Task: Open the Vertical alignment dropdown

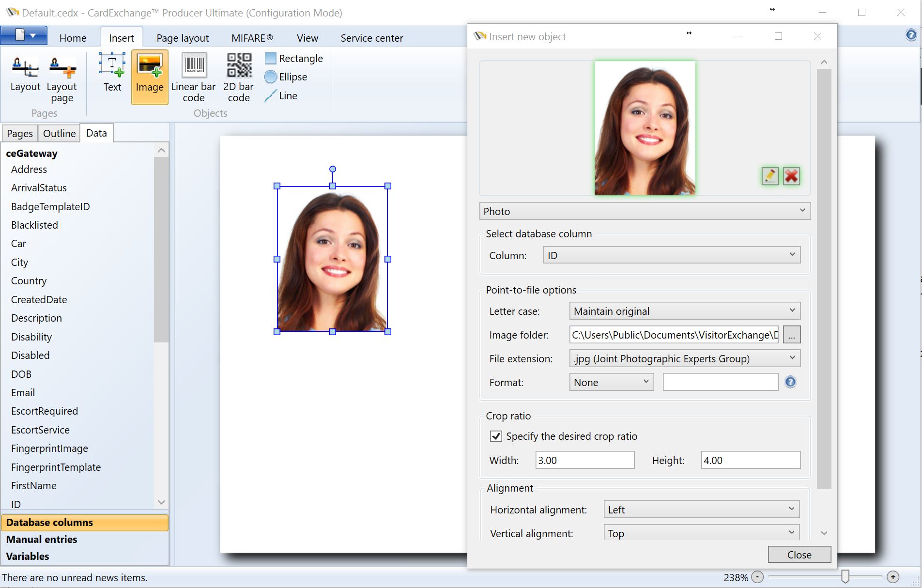Action: 702,533
